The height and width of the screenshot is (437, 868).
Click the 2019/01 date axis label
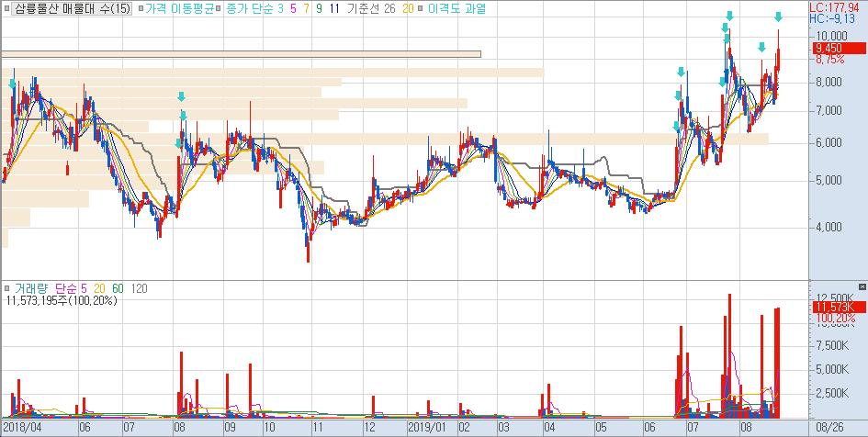[x=427, y=428]
